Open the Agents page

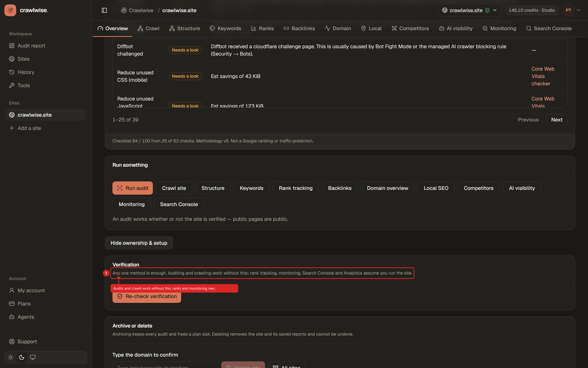point(46,317)
